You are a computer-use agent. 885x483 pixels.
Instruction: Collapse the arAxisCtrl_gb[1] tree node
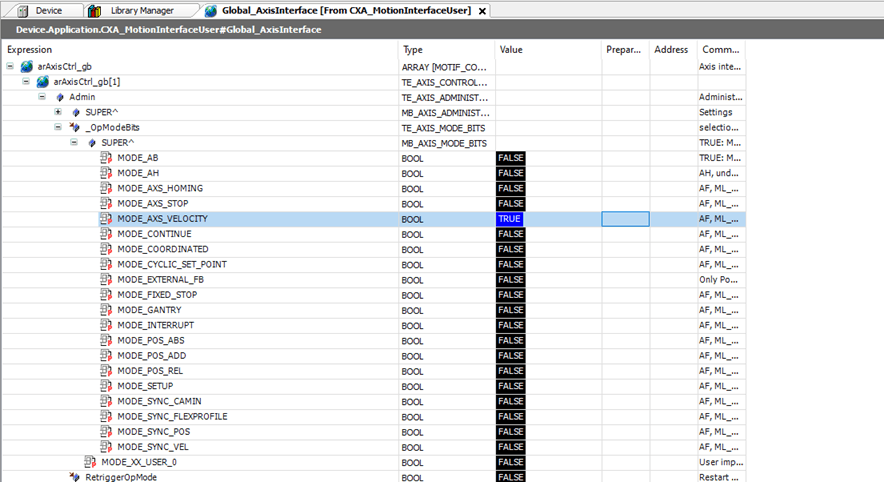[27, 82]
